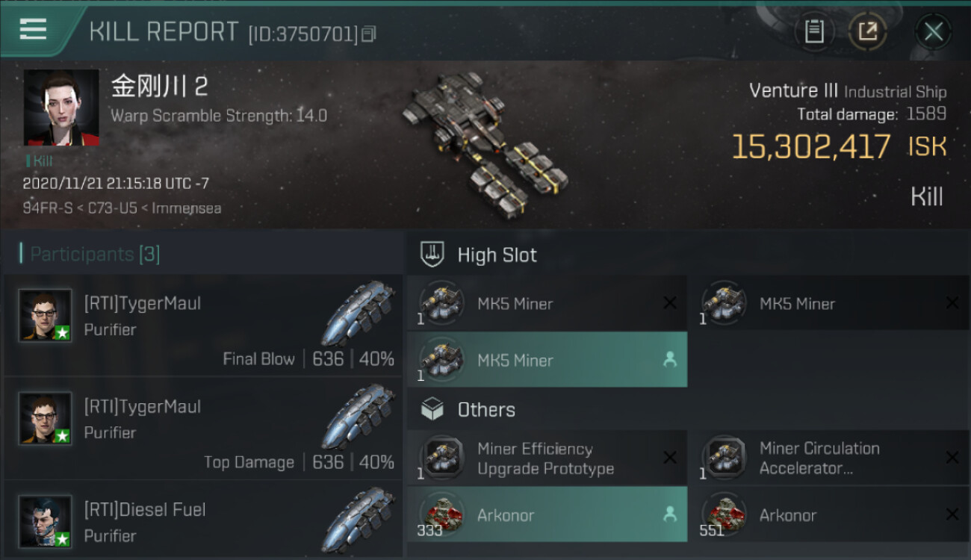Select the first TygerMaul portrait

point(46,315)
